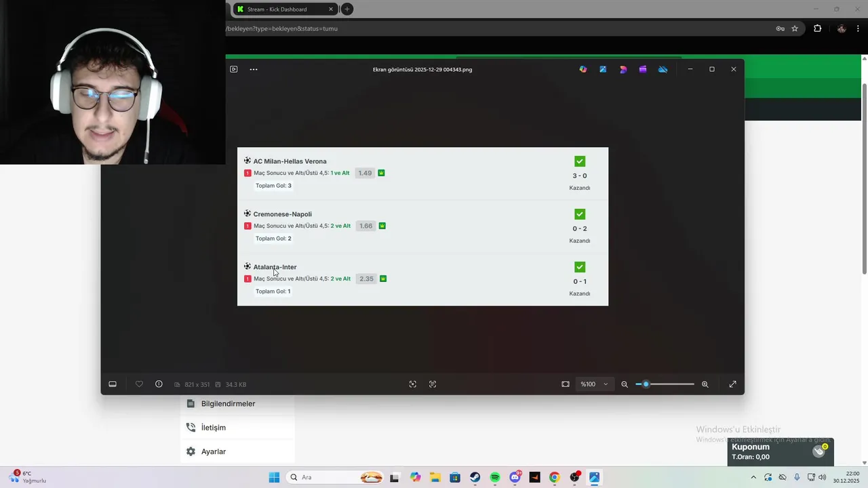Image resolution: width=868 pixels, height=488 pixels.
Task: Open browser extensions puzzle icon
Action: [x=817, y=28]
